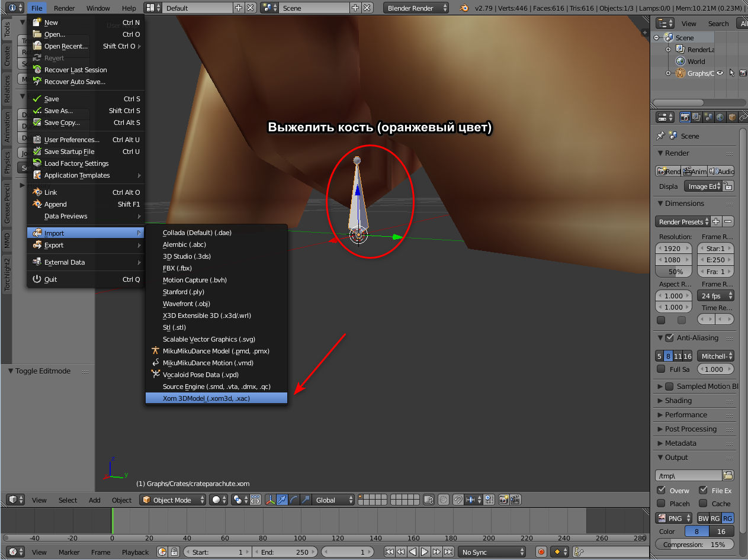Enable the Cache Result checkbox

click(703, 503)
